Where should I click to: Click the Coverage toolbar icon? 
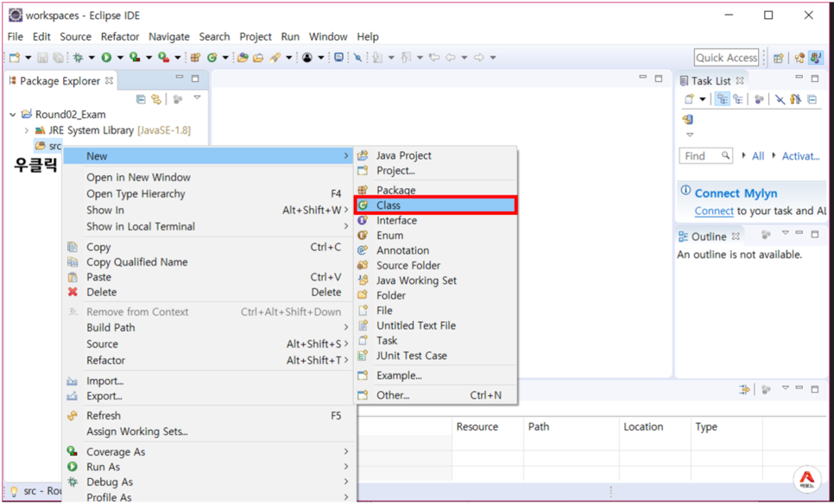click(x=135, y=58)
